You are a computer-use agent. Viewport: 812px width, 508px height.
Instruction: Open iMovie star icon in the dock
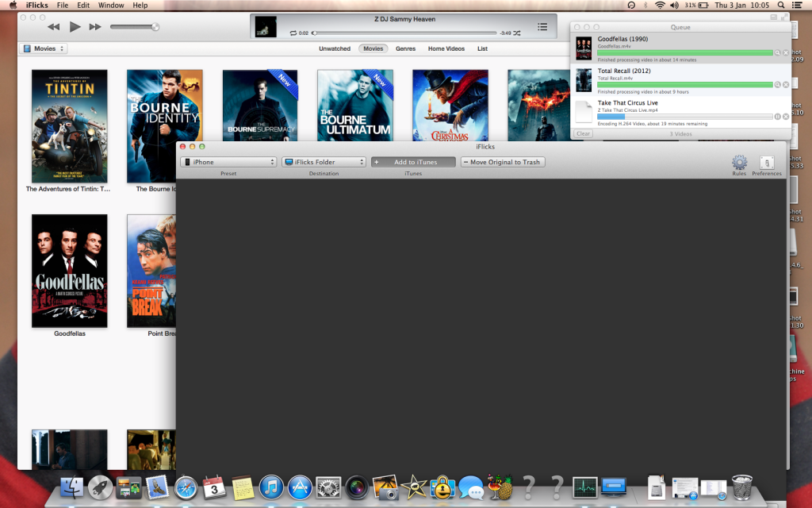tap(414, 488)
